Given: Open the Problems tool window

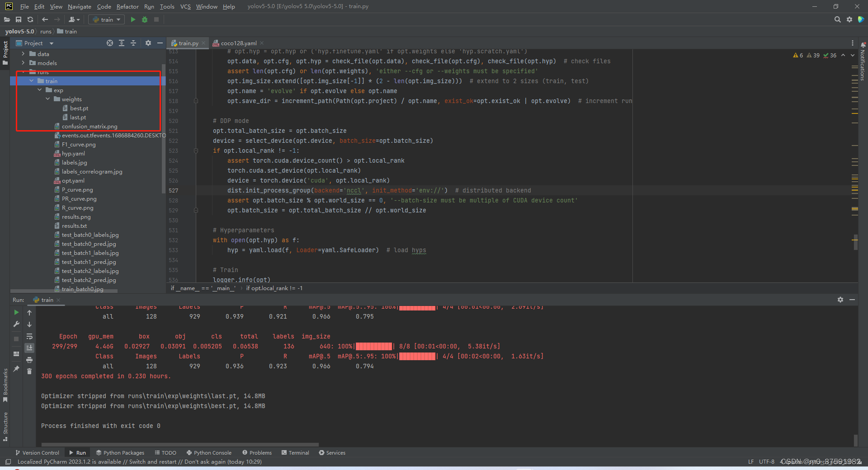Looking at the screenshot, I should tap(257, 452).
